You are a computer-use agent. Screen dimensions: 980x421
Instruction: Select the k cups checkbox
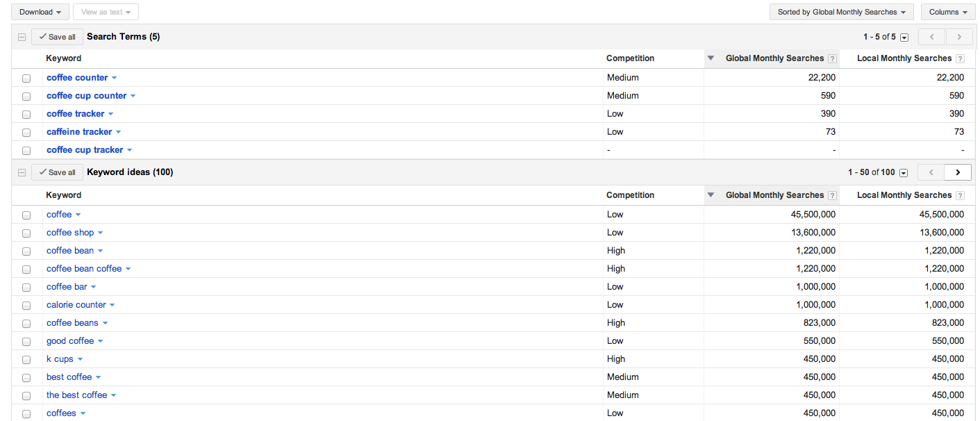[x=26, y=360]
